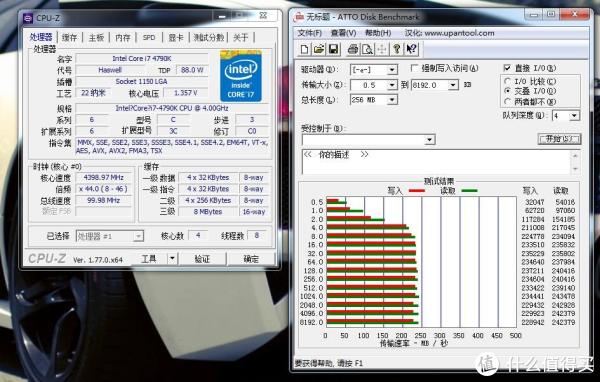The width and height of the screenshot is (600, 382).
Task: Click the Save floppy disk icon
Action: click(x=333, y=49)
